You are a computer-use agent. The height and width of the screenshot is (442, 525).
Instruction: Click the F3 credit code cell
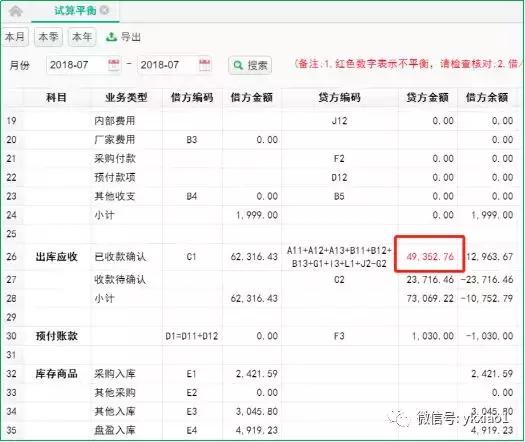tap(339, 336)
